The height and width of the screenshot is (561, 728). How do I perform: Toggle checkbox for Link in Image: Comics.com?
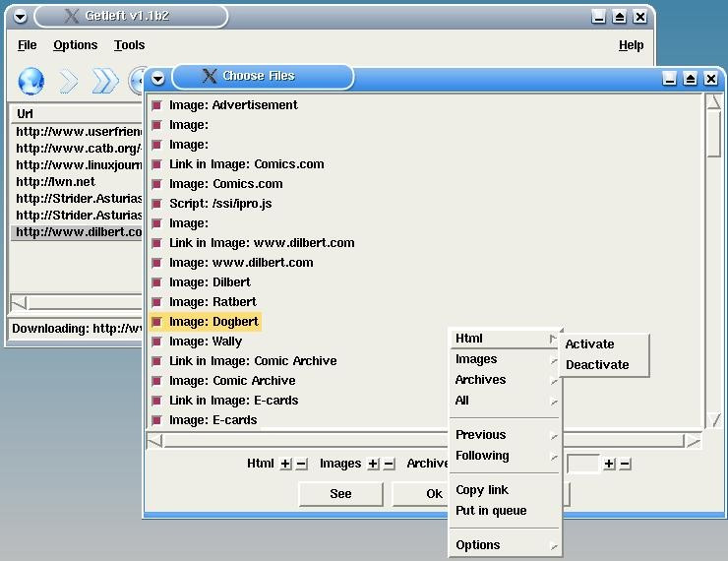coord(157,164)
